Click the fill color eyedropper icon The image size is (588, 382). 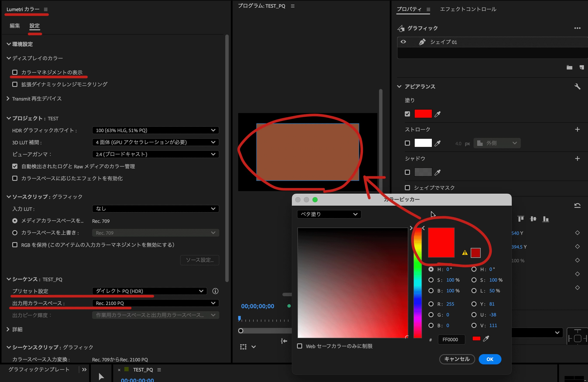(x=437, y=114)
